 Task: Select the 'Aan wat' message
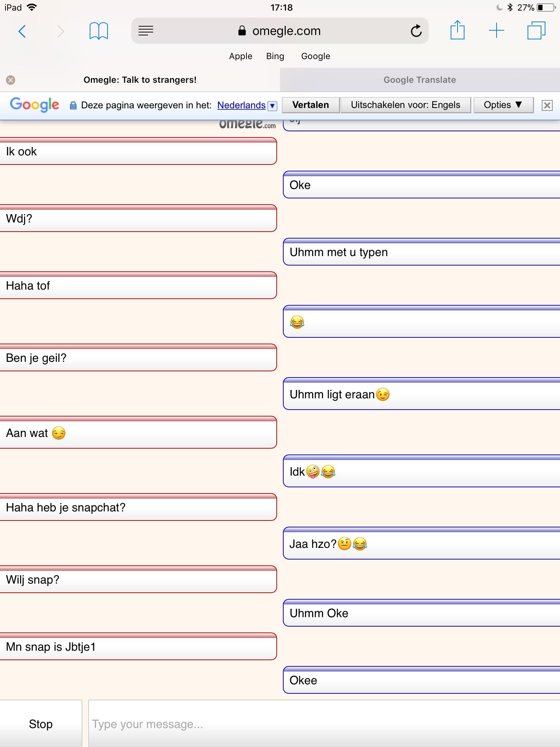coord(138,432)
